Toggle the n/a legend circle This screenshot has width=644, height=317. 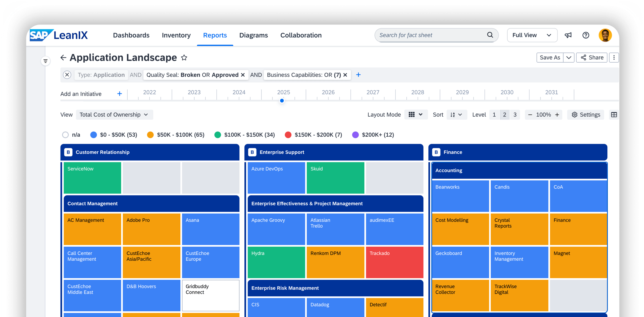click(x=65, y=135)
